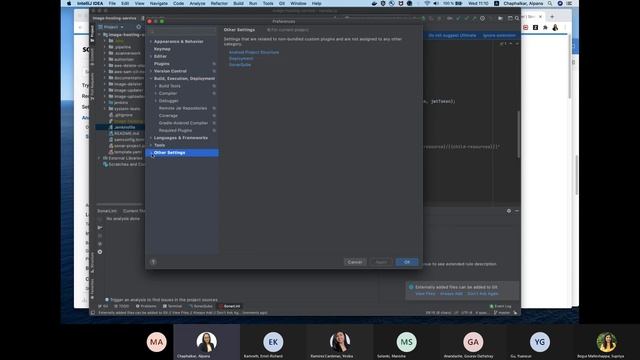
Task: Click Always Add in Git notification
Action: (451, 294)
